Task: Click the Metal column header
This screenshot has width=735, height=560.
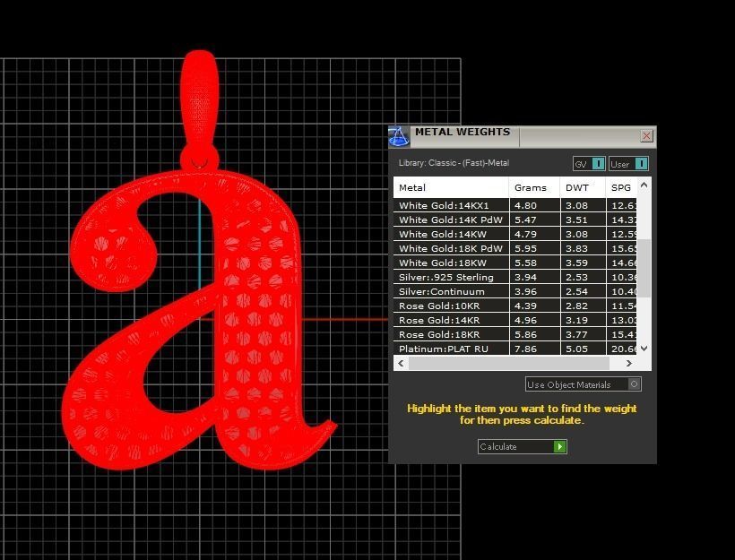Action: (x=451, y=187)
